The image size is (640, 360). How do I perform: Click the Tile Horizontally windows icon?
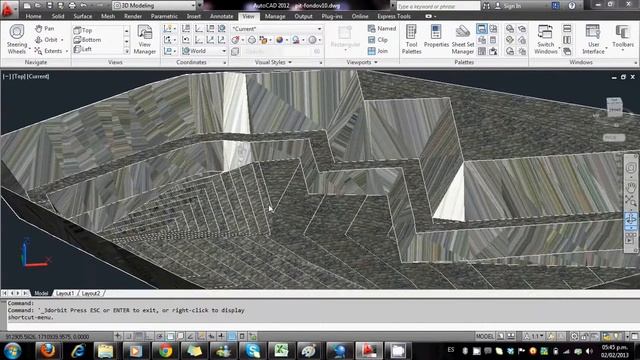point(567,29)
